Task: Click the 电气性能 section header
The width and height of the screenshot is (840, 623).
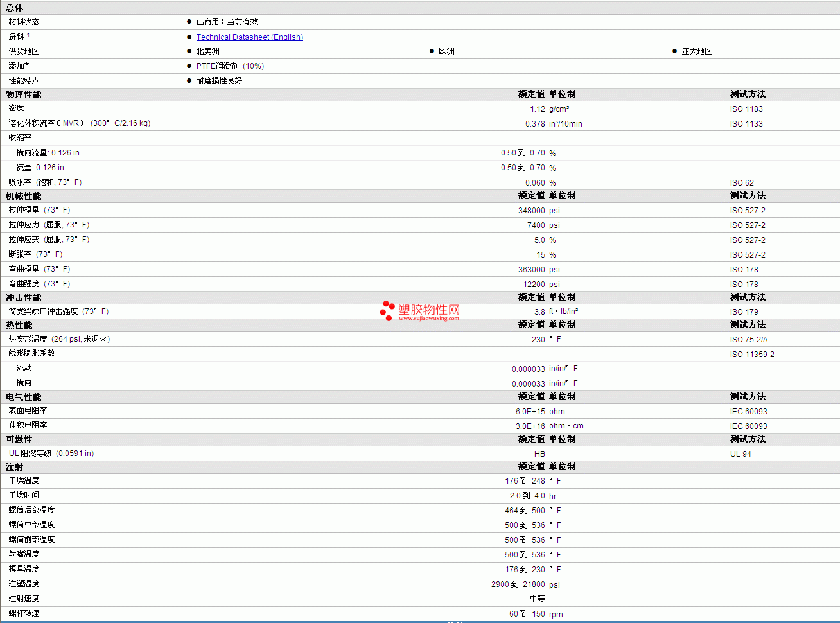Action: [24, 397]
